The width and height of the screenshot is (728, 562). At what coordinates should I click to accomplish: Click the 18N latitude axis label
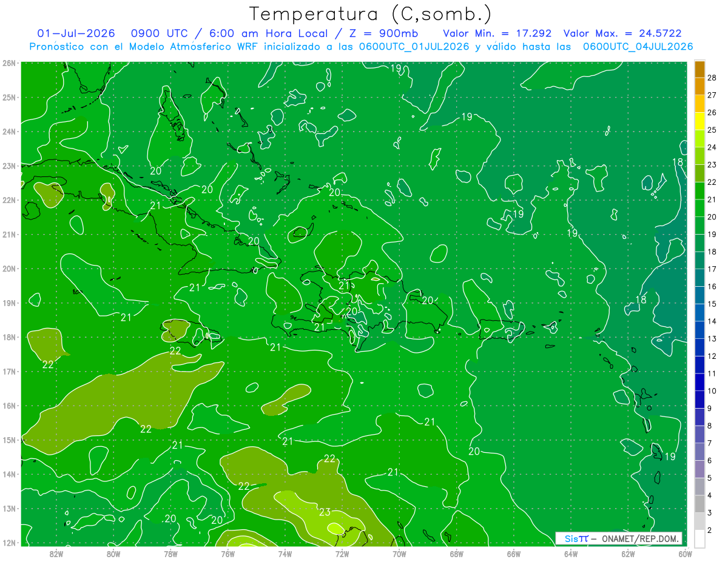[8, 337]
